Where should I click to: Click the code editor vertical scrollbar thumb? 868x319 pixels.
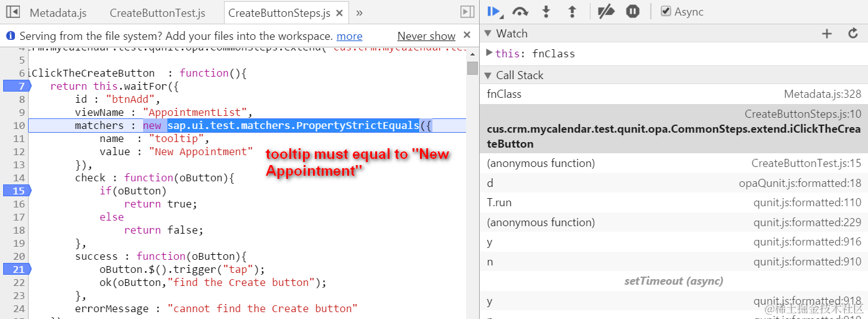pos(472,69)
